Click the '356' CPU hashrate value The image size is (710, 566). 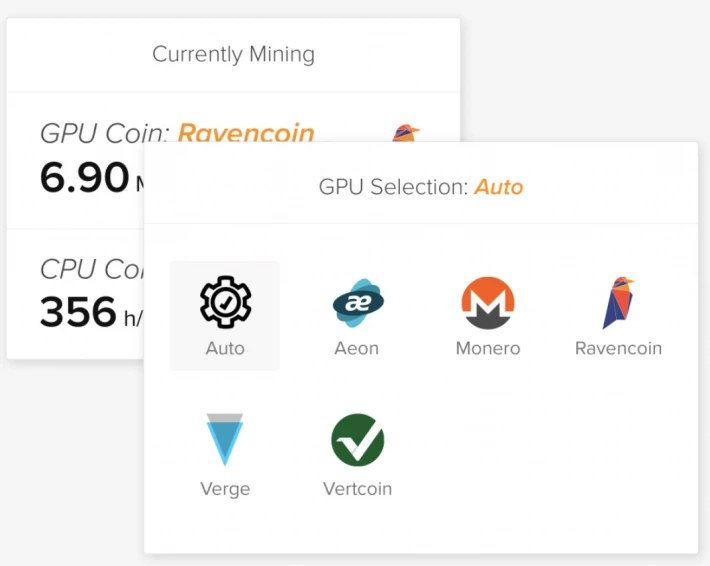tap(78, 312)
